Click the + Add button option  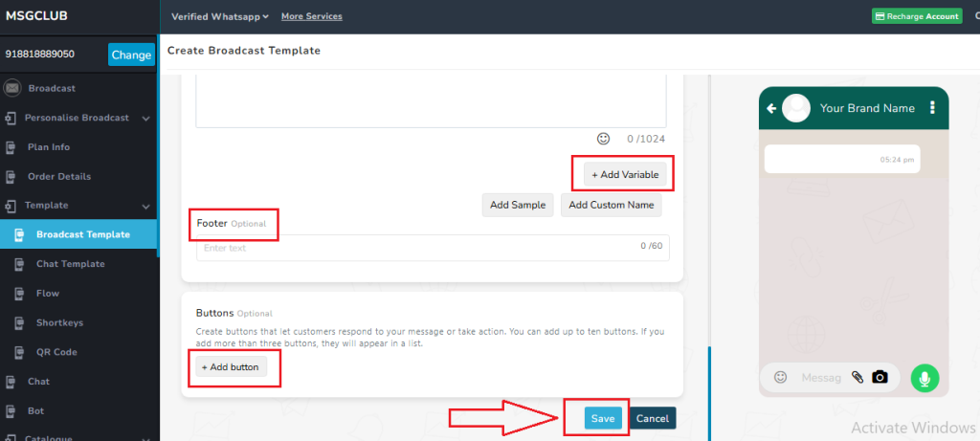[x=230, y=366]
